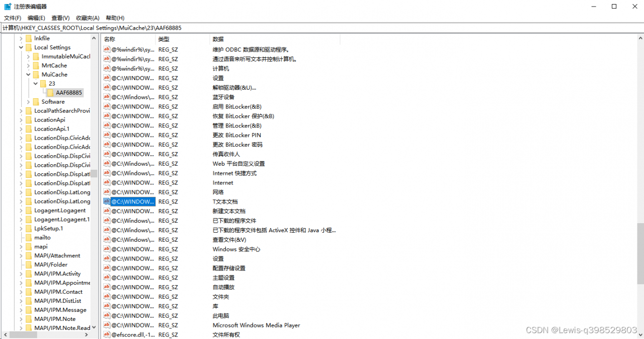Image resolution: width=644 pixels, height=339 pixels.
Task: Click the data cell 文件所有权
Action: pyautogui.click(x=226, y=334)
